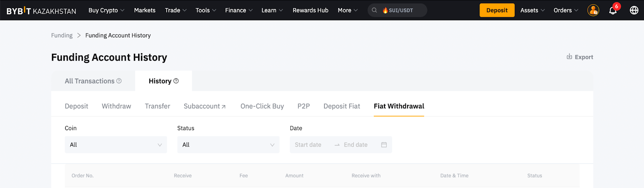The width and height of the screenshot is (644, 188).
Task: Open the language globe icon
Action: pyautogui.click(x=634, y=10)
